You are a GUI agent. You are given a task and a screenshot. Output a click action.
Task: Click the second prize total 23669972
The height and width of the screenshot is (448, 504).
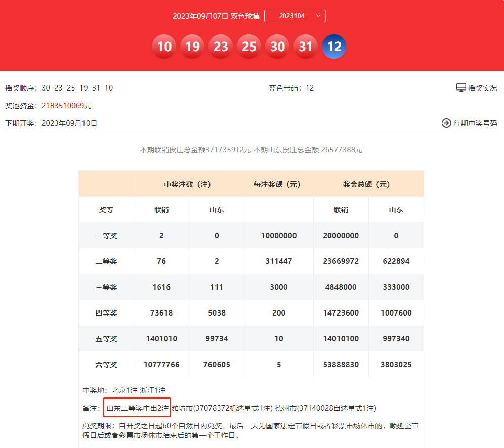coord(341,261)
